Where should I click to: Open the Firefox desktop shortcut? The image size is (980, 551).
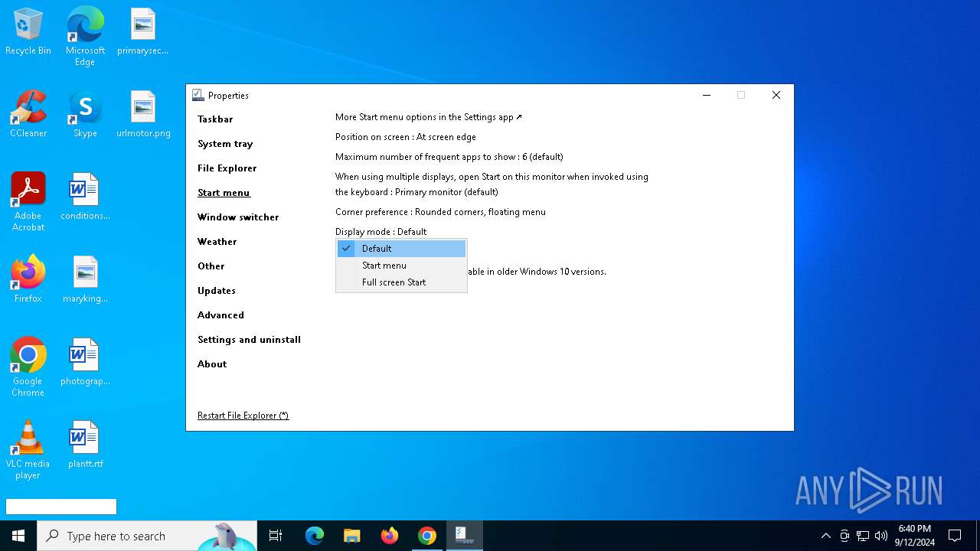tap(28, 280)
